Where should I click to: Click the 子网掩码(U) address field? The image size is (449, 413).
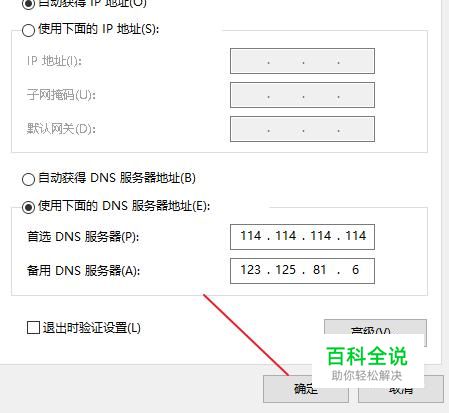[x=302, y=95]
